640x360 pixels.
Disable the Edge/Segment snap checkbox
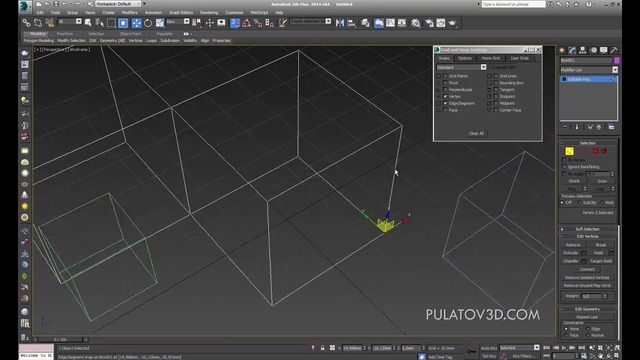(x=445, y=103)
